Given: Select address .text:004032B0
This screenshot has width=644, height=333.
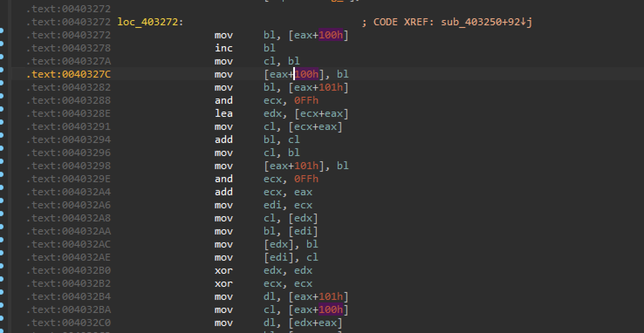Looking at the screenshot, I should pyautogui.click(x=69, y=270).
